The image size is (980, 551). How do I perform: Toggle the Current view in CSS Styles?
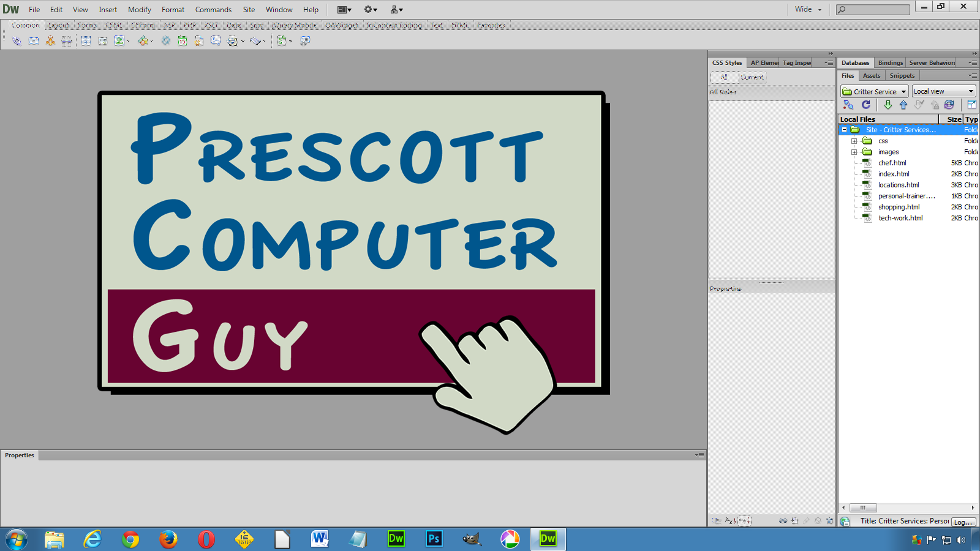pyautogui.click(x=752, y=77)
